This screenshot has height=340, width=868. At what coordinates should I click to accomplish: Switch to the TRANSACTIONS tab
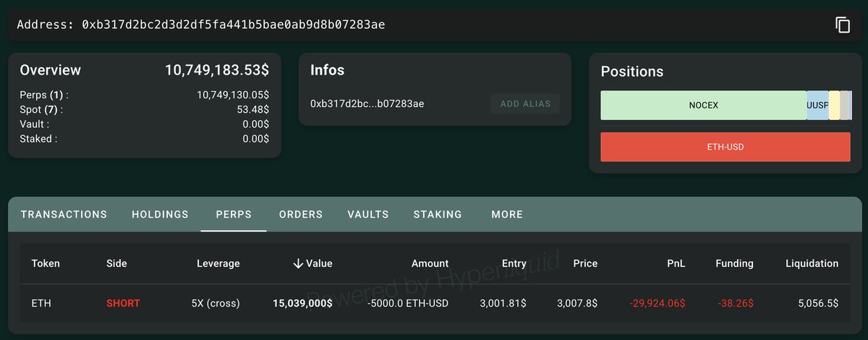coord(64,214)
